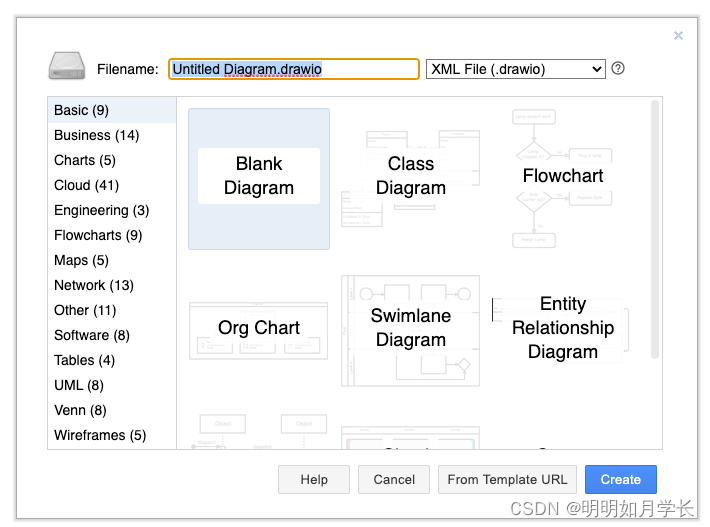Close the dialog with the X icon
The width and height of the screenshot is (710, 527).
[x=678, y=36]
